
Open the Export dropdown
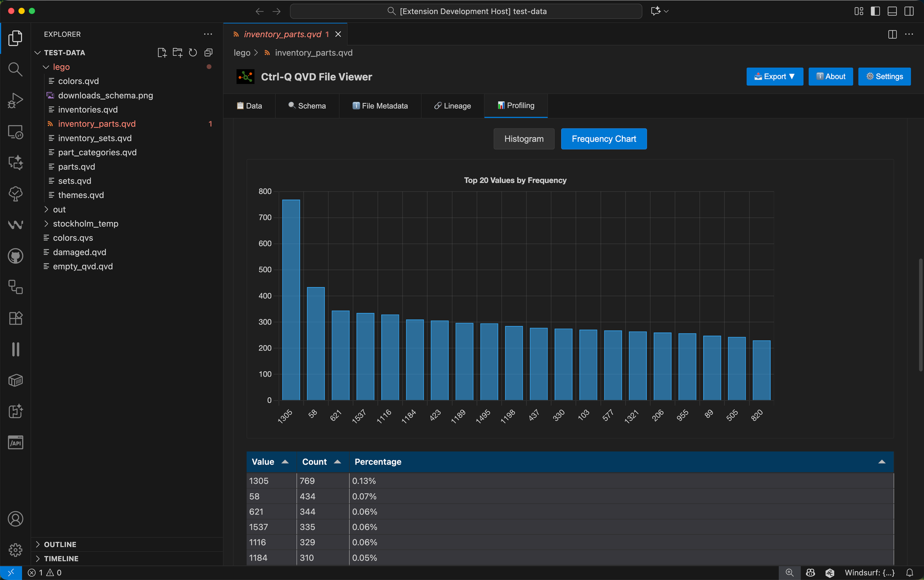click(x=774, y=76)
